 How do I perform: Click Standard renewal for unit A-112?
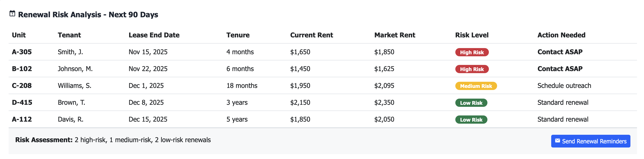pos(563,120)
